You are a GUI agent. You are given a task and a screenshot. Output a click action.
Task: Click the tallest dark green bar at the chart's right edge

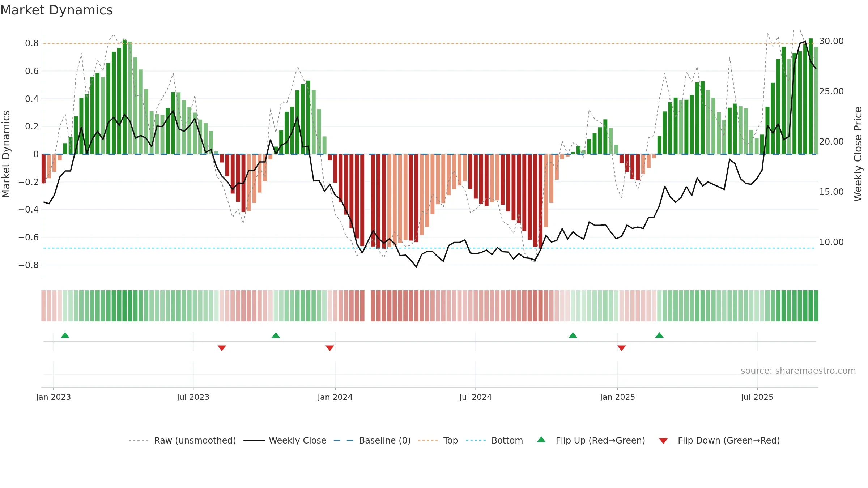pyautogui.click(x=811, y=96)
